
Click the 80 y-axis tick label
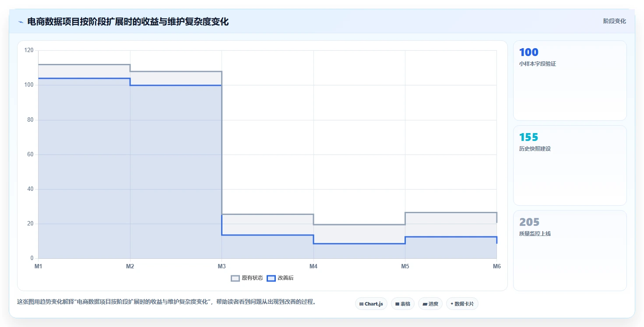(30, 120)
